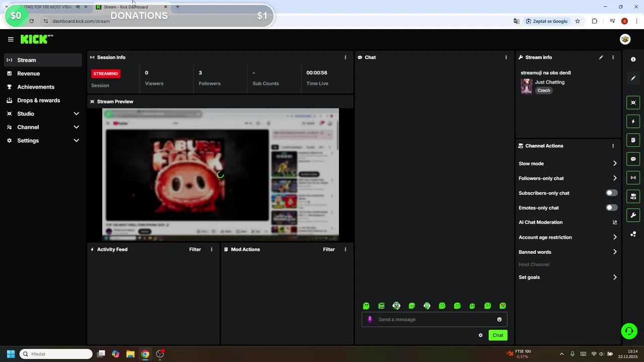
Task: Open Activity Feed kebab menu
Action: click(211, 249)
